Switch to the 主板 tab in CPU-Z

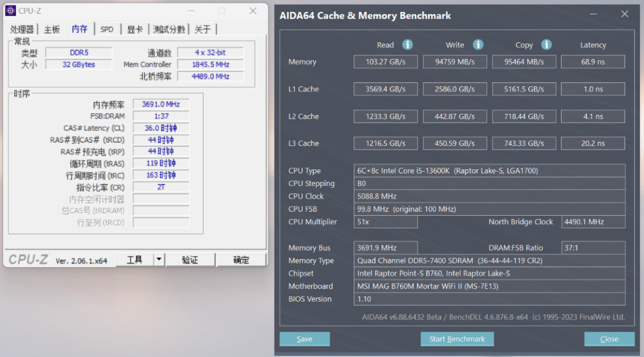tap(52, 29)
